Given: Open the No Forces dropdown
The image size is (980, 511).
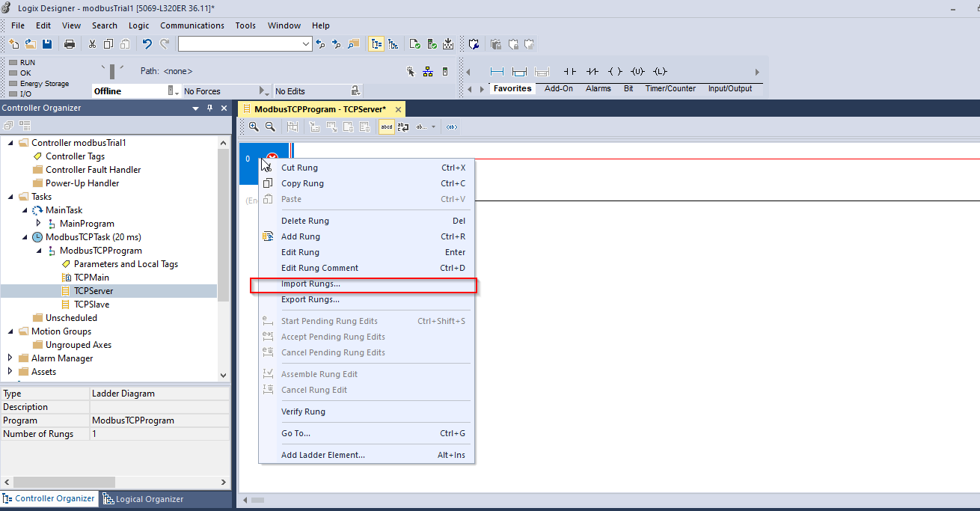Looking at the screenshot, I should tap(266, 90).
